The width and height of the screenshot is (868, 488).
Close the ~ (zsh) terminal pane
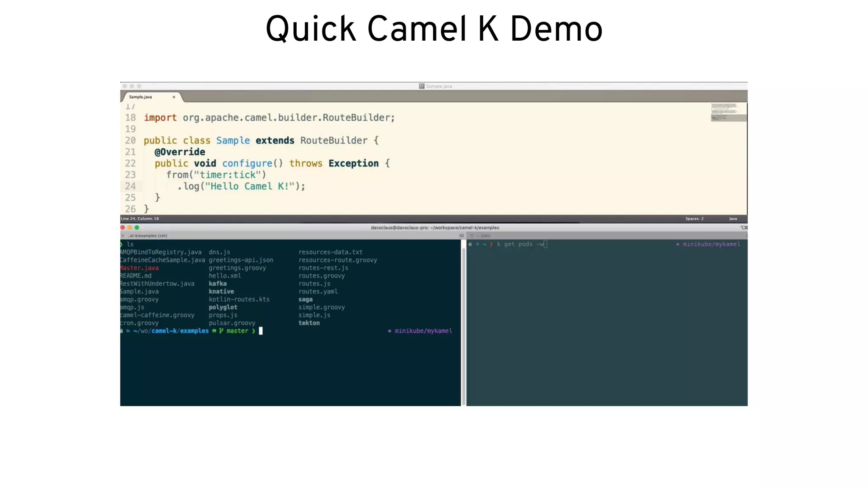[x=471, y=236]
